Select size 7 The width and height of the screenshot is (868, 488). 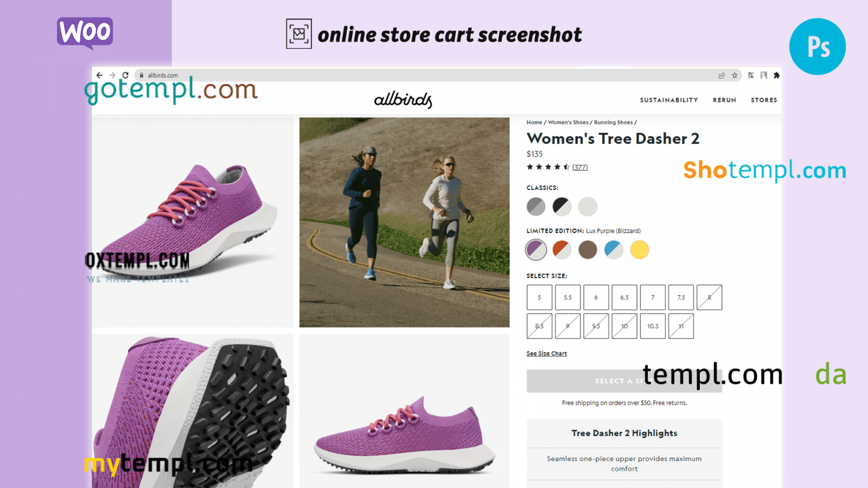(x=653, y=298)
